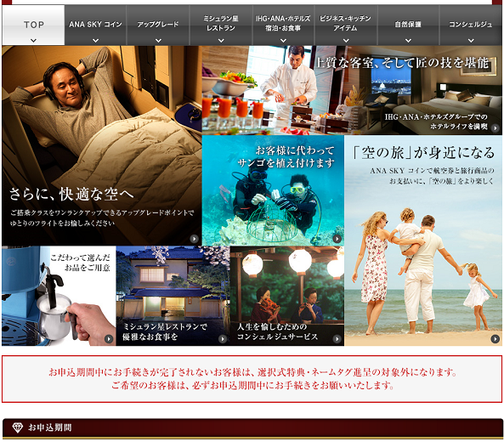Click arrow icon on beach family banner
Viewport: 504px width, 447px height.
(x=495, y=339)
